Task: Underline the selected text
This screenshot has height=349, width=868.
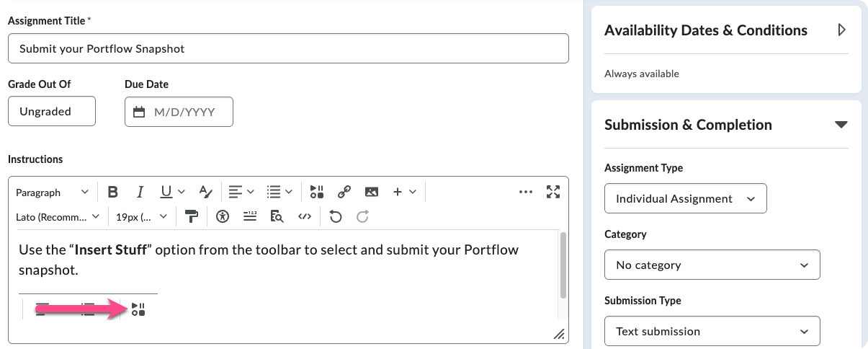Action: (x=166, y=192)
